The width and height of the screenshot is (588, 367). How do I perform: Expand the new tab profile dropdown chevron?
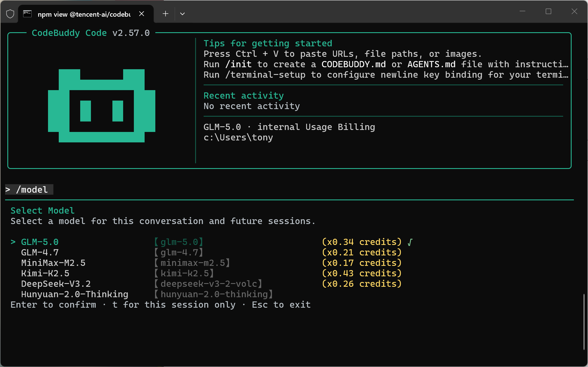click(182, 14)
